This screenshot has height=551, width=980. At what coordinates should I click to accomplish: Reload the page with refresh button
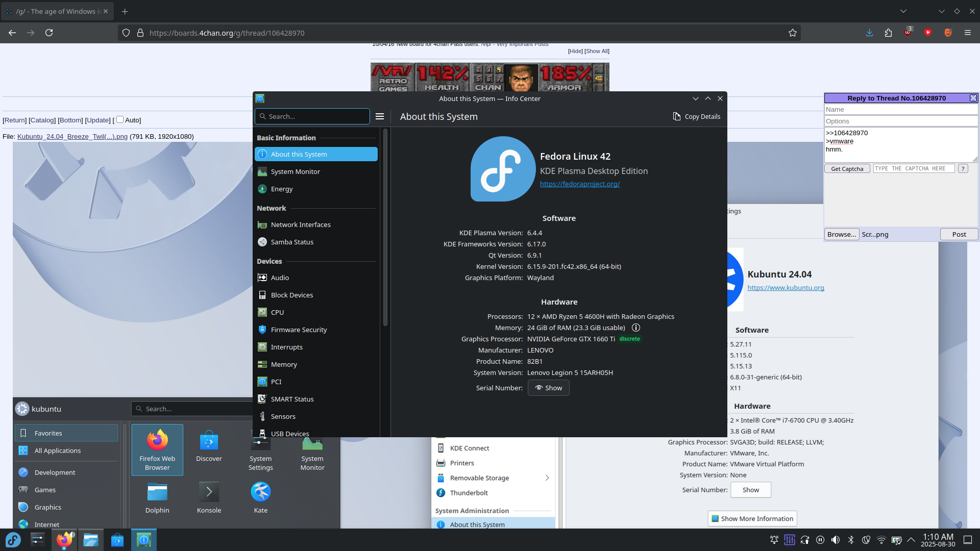(x=49, y=33)
